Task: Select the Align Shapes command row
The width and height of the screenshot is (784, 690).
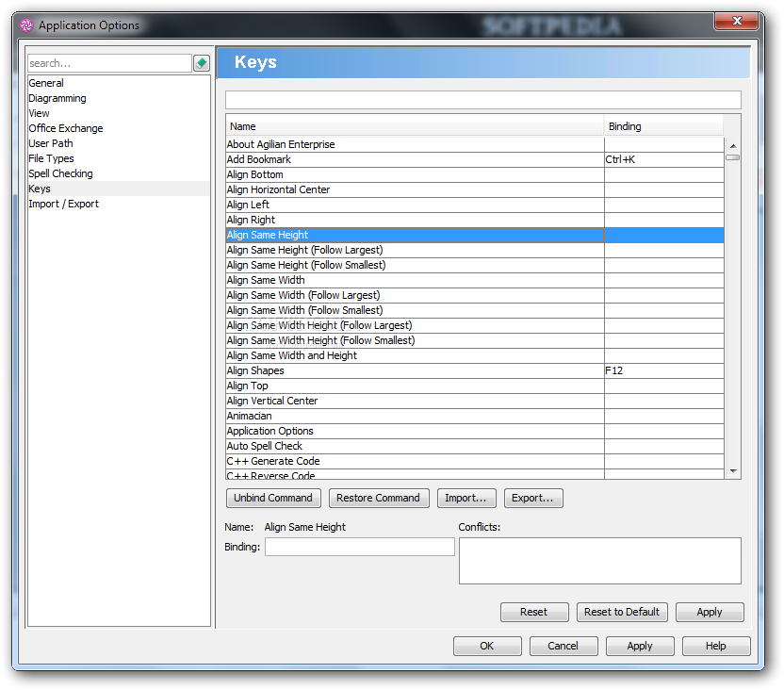Action: tap(475, 370)
